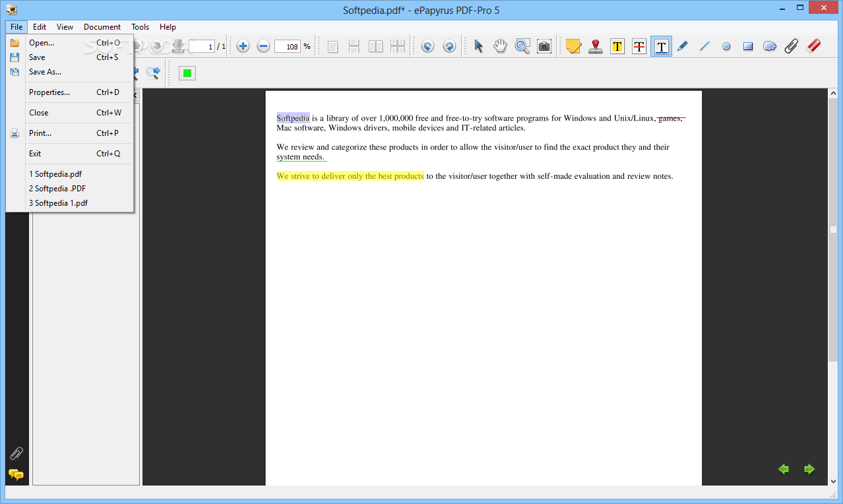This screenshot has height=504, width=843.
Task: Select continuous page layout view
Action: (x=354, y=46)
